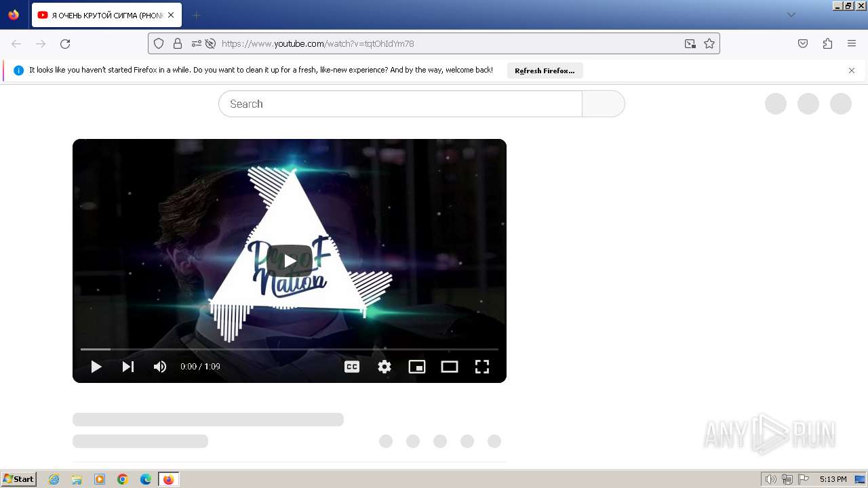868x488 pixels.
Task: Enable miniplayer mode
Action: pos(417,367)
